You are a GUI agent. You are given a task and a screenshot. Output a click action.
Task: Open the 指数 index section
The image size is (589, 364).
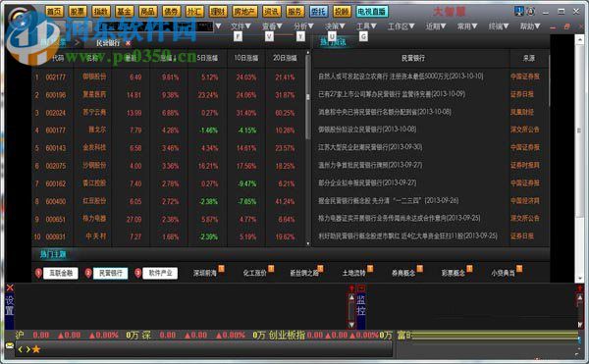(x=101, y=12)
